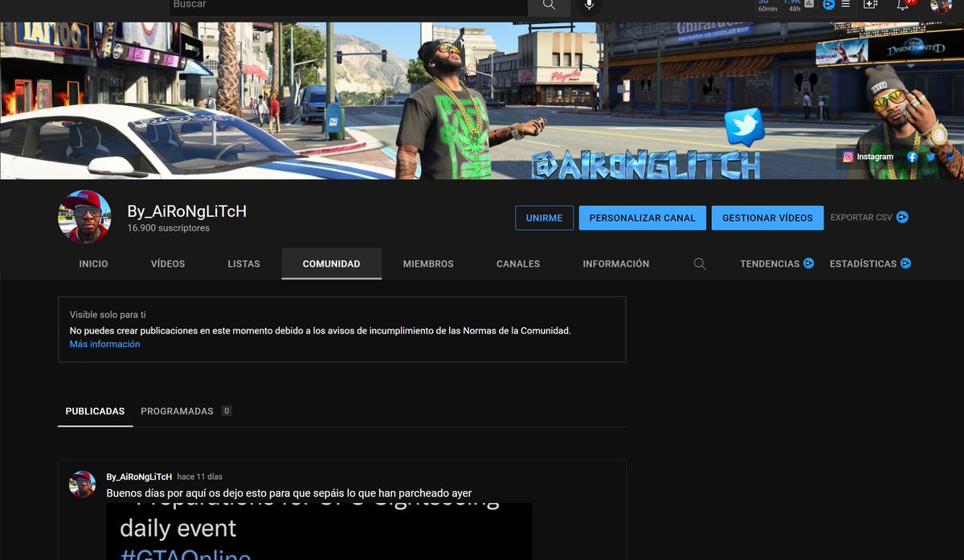964x560 pixels.
Task: Open the notifications bell
Action: [902, 4]
